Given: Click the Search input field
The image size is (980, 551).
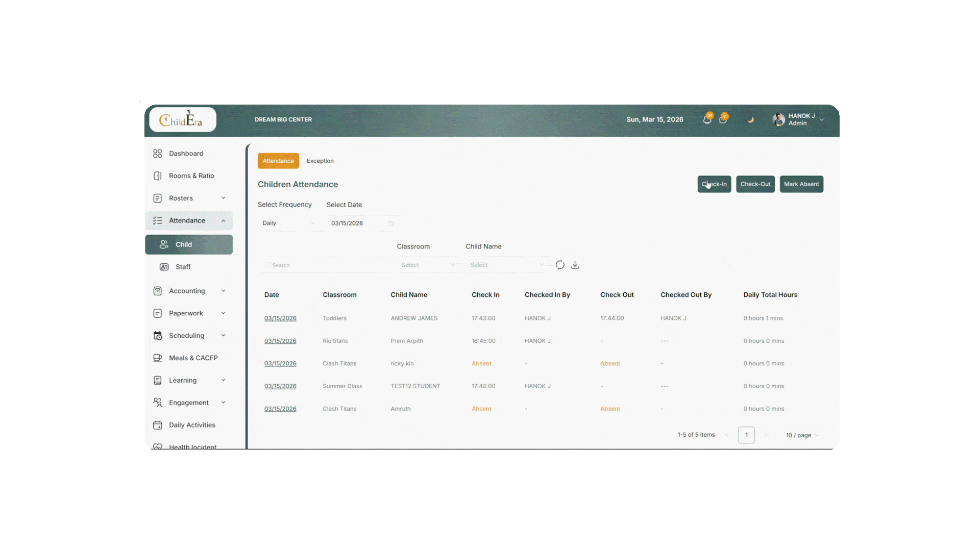Looking at the screenshot, I should (x=327, y=265).
